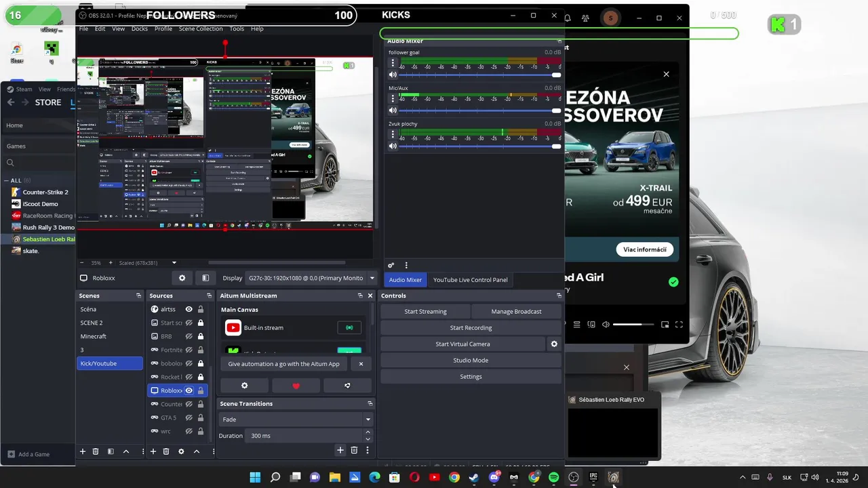Screen dimensions: 868x488
Task: Show the GTA 5 source
Action: pyautogui.click(x=189, y=418)
